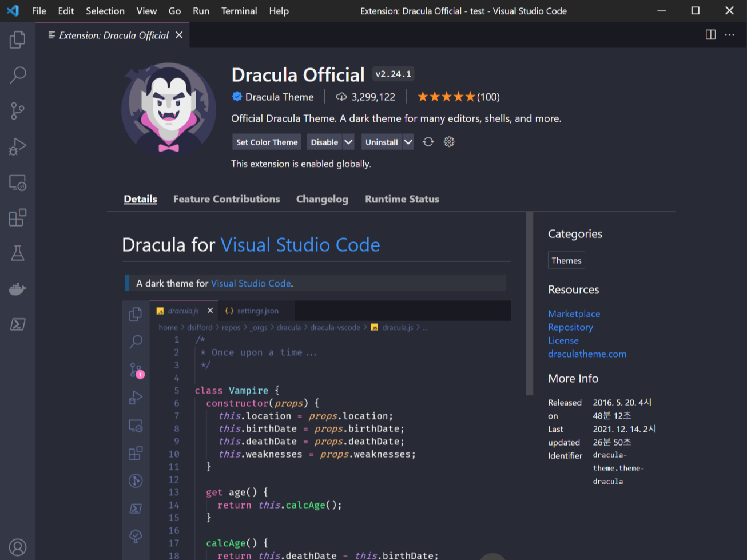Open Visual Studio Code heading link

[300, 245]
